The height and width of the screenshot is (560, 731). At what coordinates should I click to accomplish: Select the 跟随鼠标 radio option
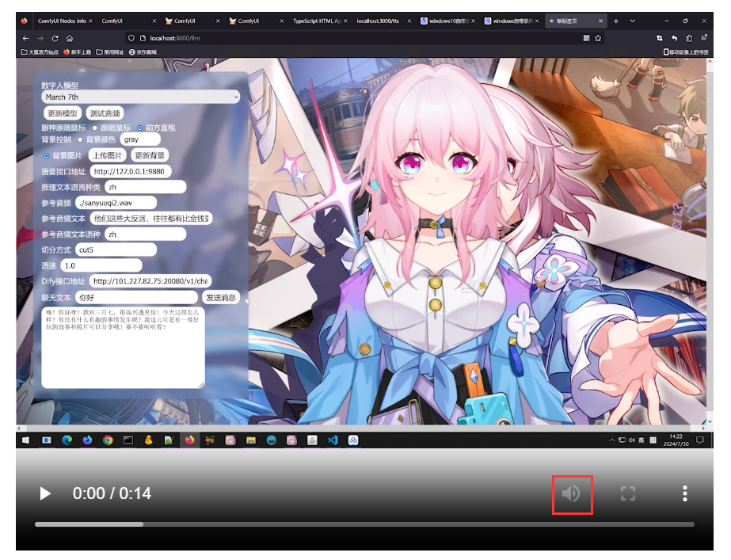95,128
